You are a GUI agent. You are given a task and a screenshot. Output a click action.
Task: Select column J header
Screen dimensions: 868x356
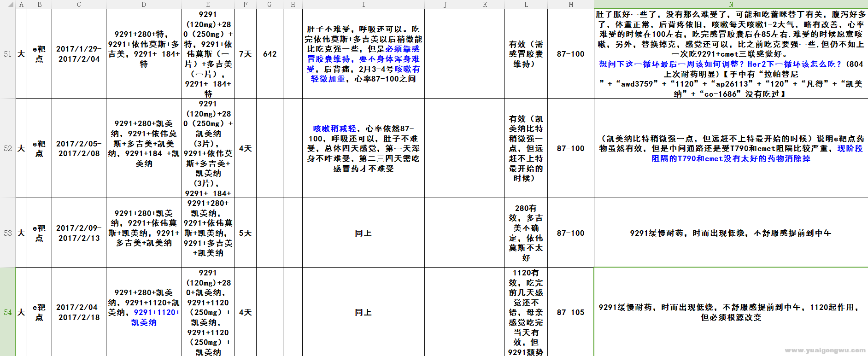tap(446, 4)
